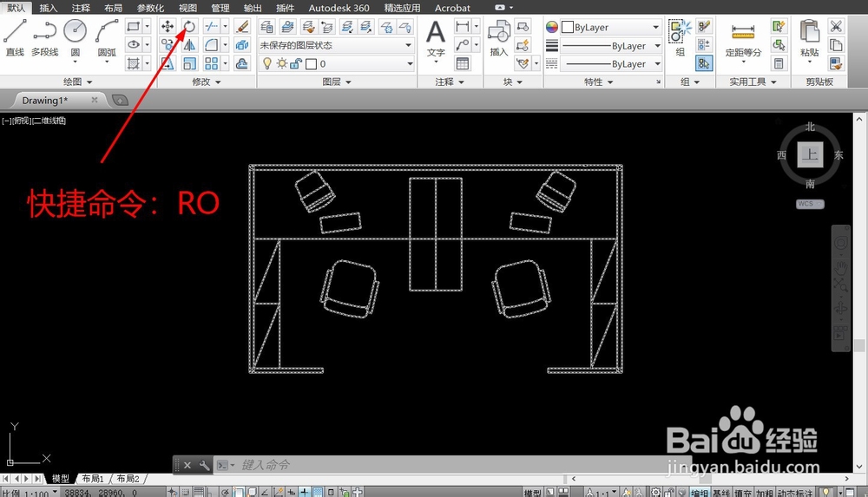Screen dimensions: 868x497
Task: Open Layer Properties manager icon
Action: coord(266,26)
